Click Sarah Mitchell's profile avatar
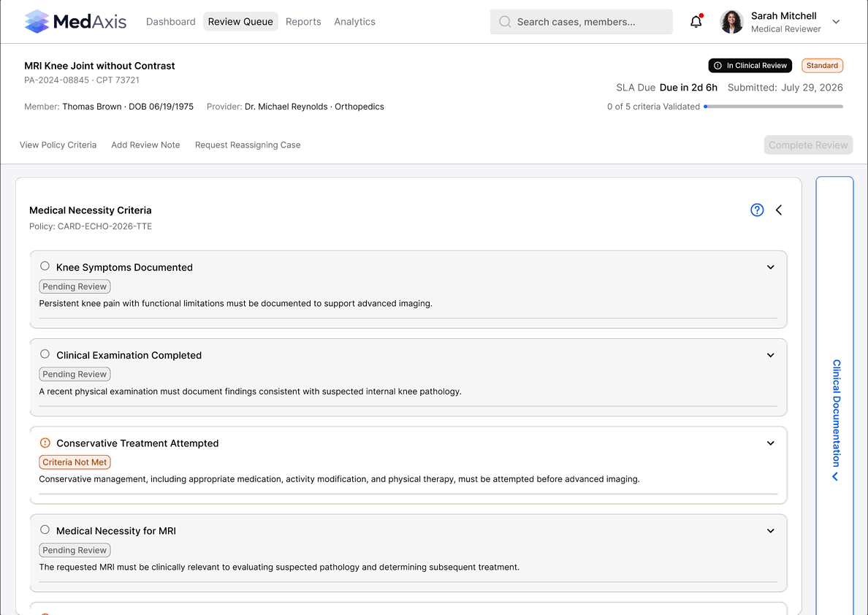 click(x=731, y=22)
